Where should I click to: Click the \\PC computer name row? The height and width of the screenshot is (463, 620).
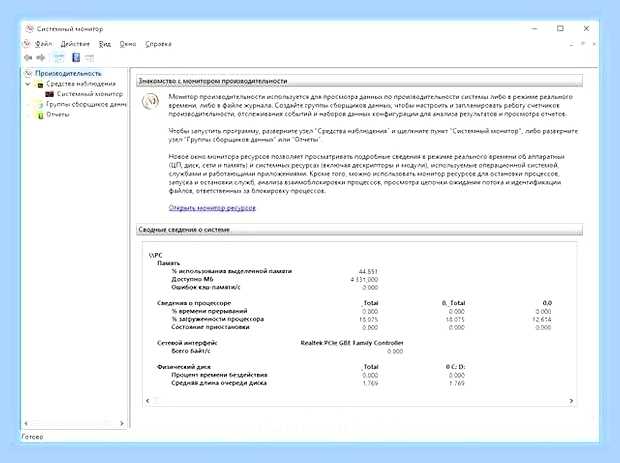tap(156, 255)
